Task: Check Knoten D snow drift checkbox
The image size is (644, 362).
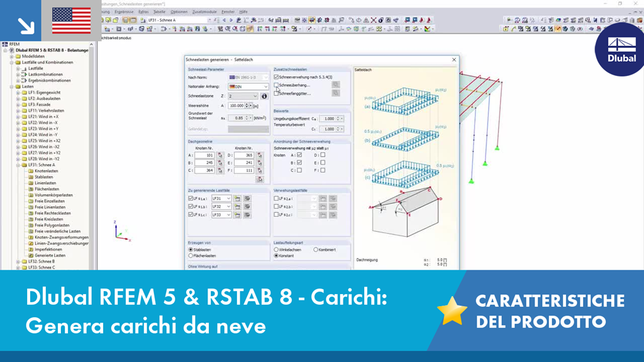Action: (x=323, y=155)
